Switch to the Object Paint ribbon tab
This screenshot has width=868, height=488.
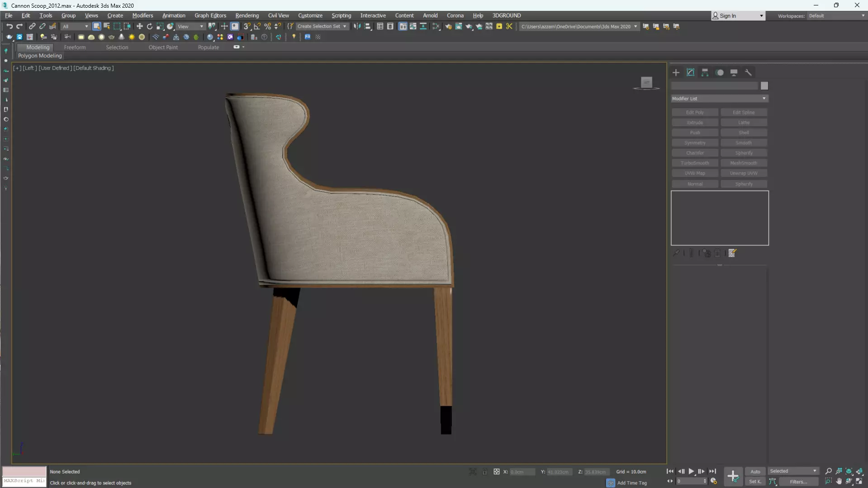163,47
